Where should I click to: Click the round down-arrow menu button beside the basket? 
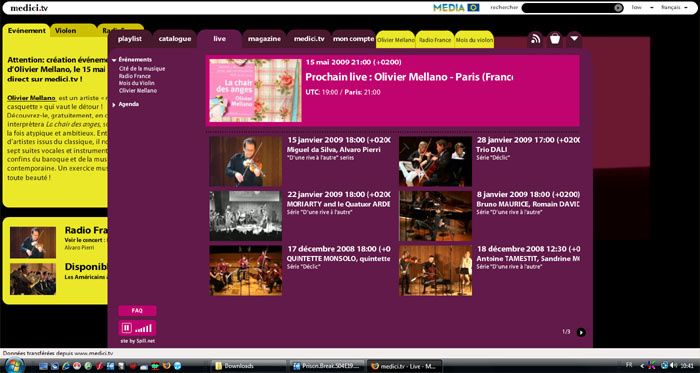574,39
